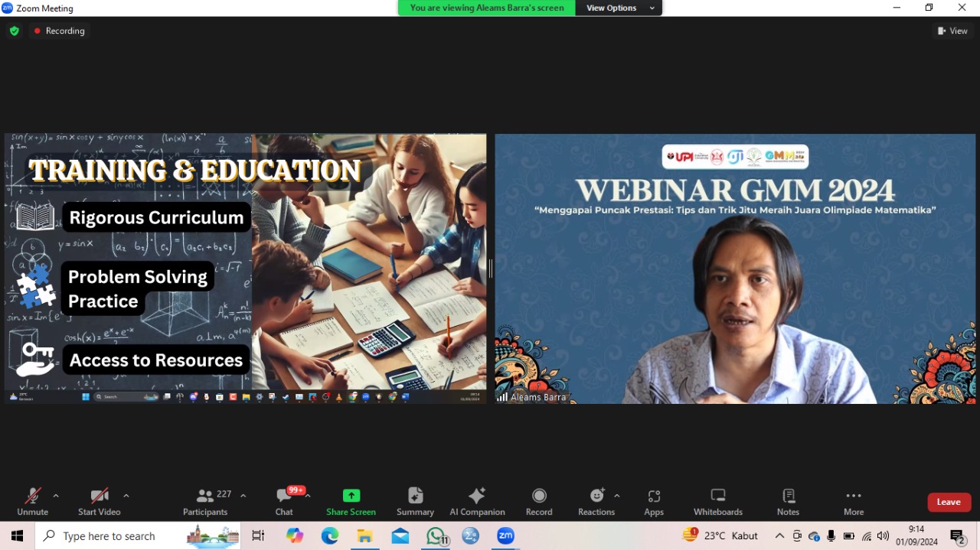This screenshot has width=980, height=550.
Task: Click the View layout button
Action: 952,31
